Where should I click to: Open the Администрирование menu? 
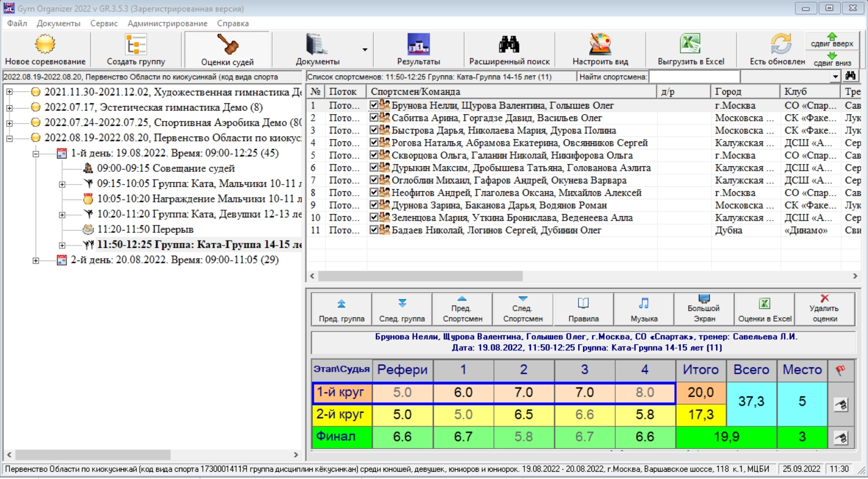pos(167,23)
